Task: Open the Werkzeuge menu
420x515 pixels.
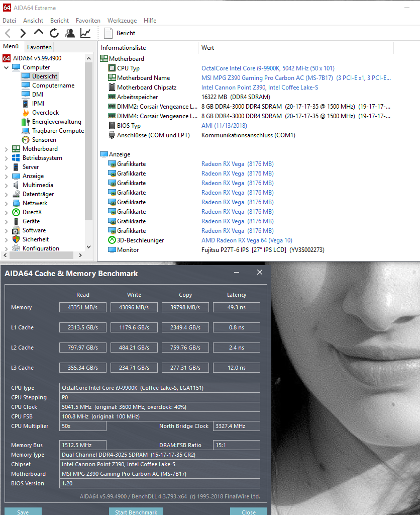Action: [122, 20]
